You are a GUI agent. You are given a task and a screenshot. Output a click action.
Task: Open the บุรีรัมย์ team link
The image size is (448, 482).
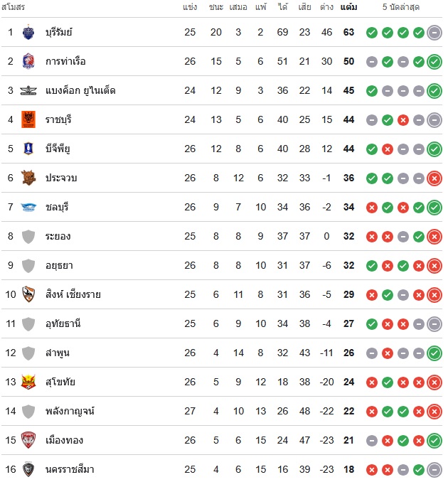59,32
